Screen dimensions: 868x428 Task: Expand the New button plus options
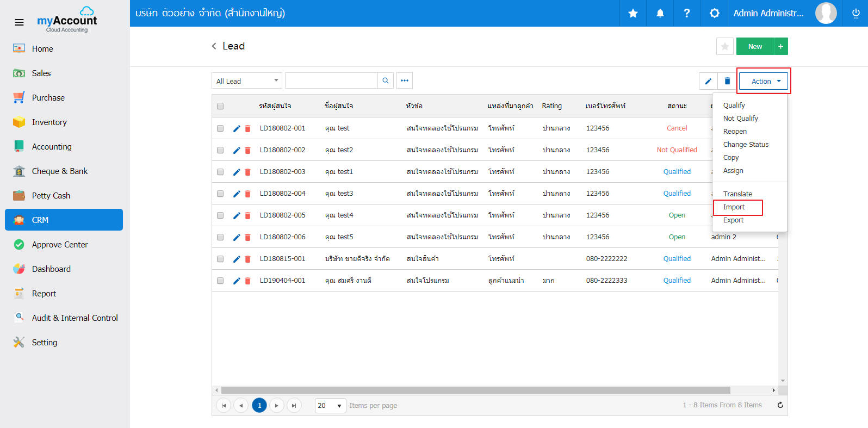pos(780,47)
